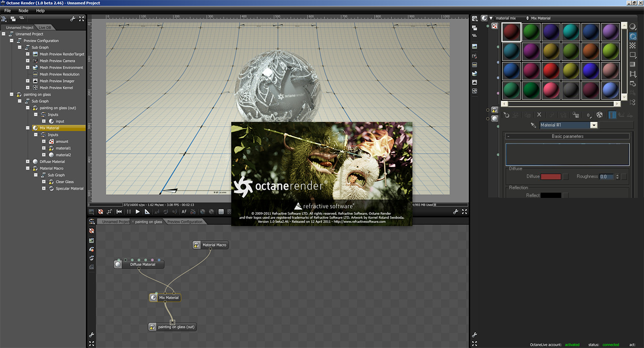Viewport: 644px width, 348px height.
Task: Collapse the Basic parameters rollout header
Action: 568,136
